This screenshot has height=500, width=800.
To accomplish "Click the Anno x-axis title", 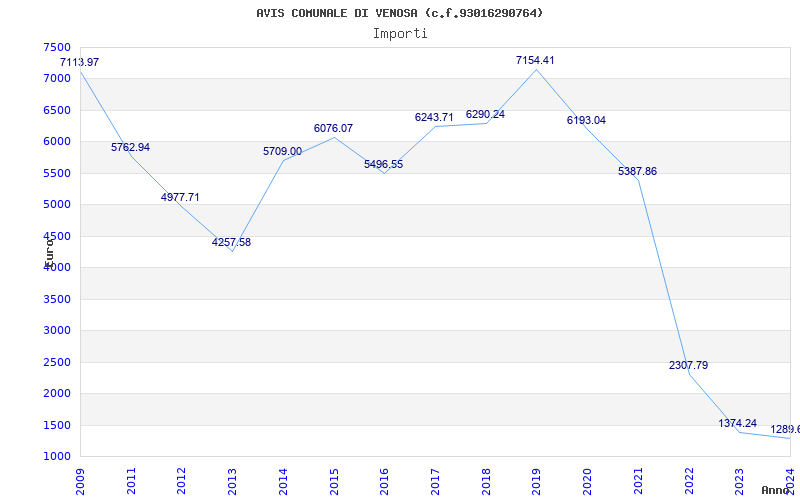I will click(777, 490).
